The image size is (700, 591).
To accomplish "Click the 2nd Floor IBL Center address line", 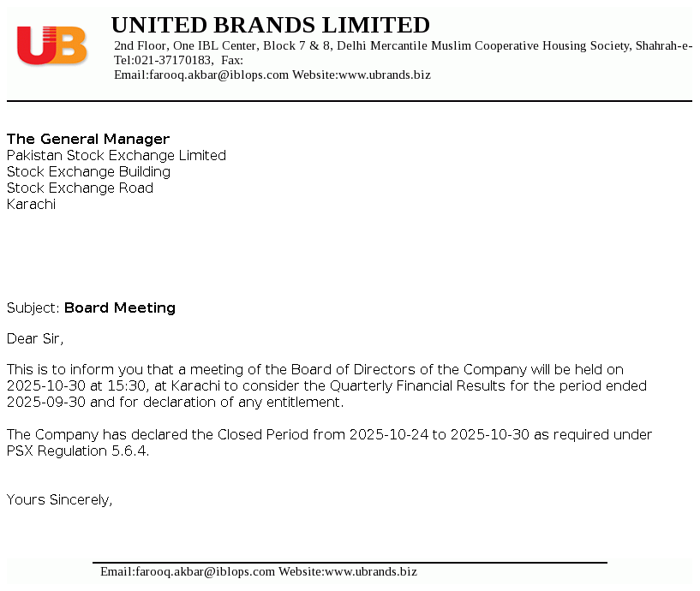I will click(403, 45).
